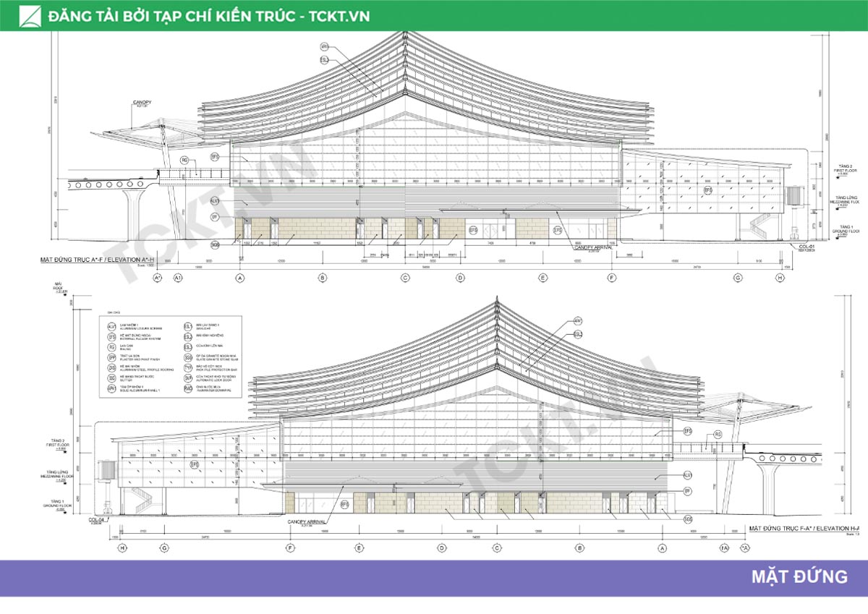Click the 'MẶT ĐỨNG' label in purple footer
This screenshot has height=614, width=868.
[x=799, y=577]
